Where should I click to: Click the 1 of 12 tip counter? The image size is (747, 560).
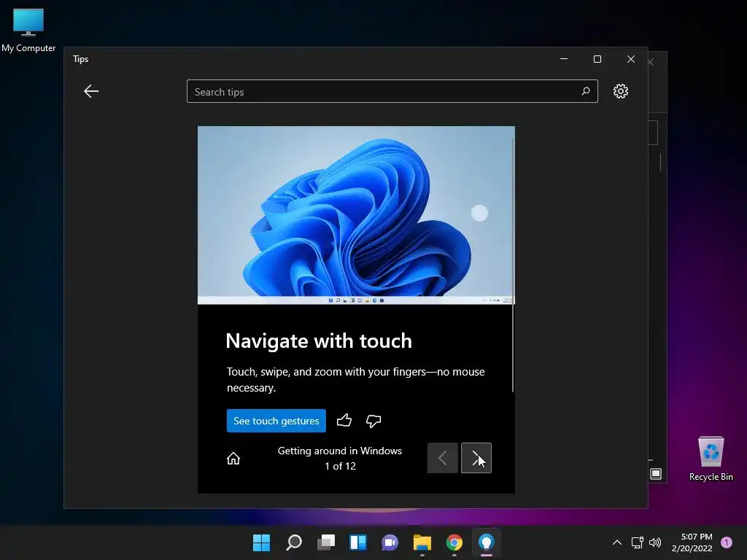click(x=340, y=466)
